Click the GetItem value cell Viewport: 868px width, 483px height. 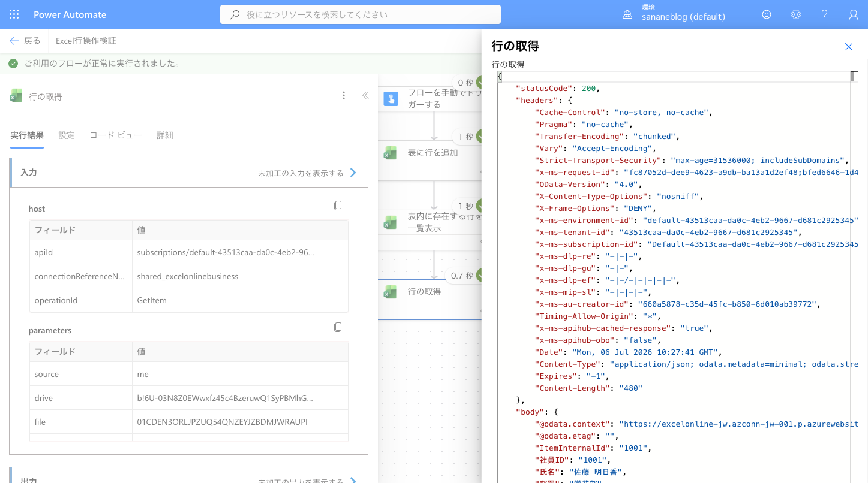click(240, 300)
